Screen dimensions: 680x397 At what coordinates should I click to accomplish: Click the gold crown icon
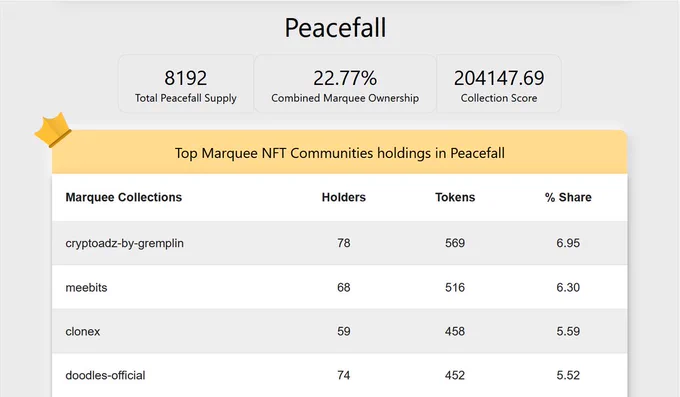point(53,130)
